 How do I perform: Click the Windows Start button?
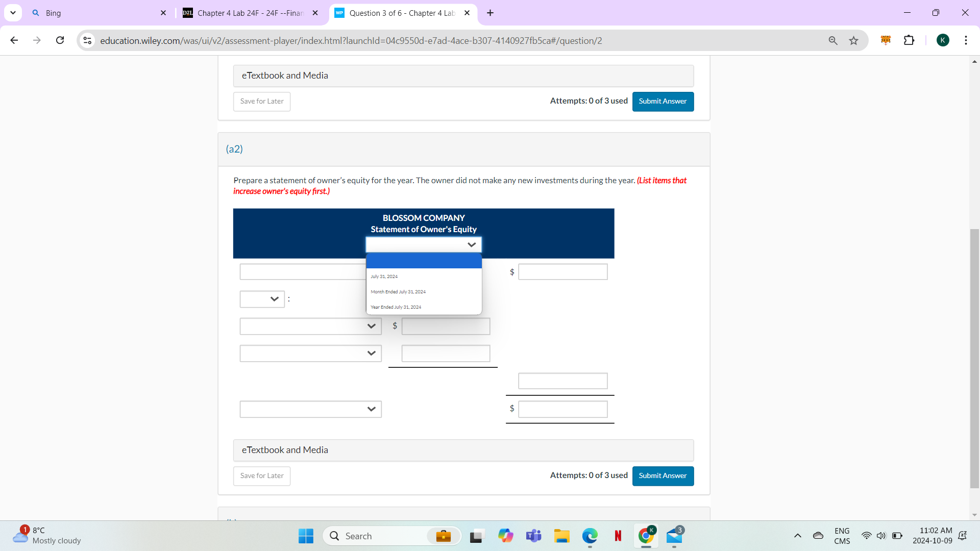tap(305, 536)
